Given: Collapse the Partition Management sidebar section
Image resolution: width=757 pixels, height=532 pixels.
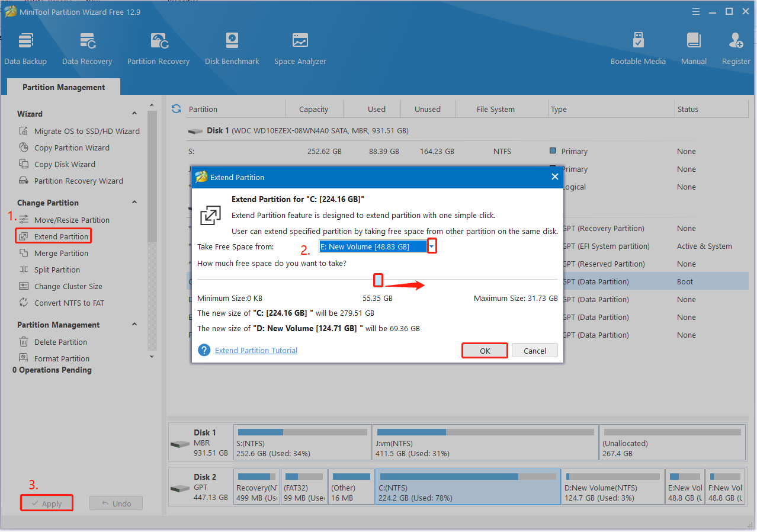Looking at the screenshot, I should (134, 325).
